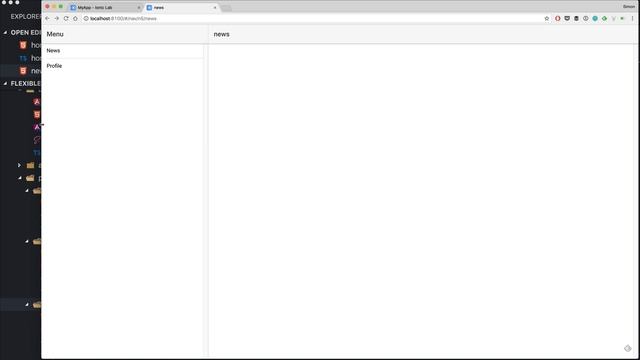Close the news browser tab
This screenshot has height=360, width=640.
click(215, 7)
